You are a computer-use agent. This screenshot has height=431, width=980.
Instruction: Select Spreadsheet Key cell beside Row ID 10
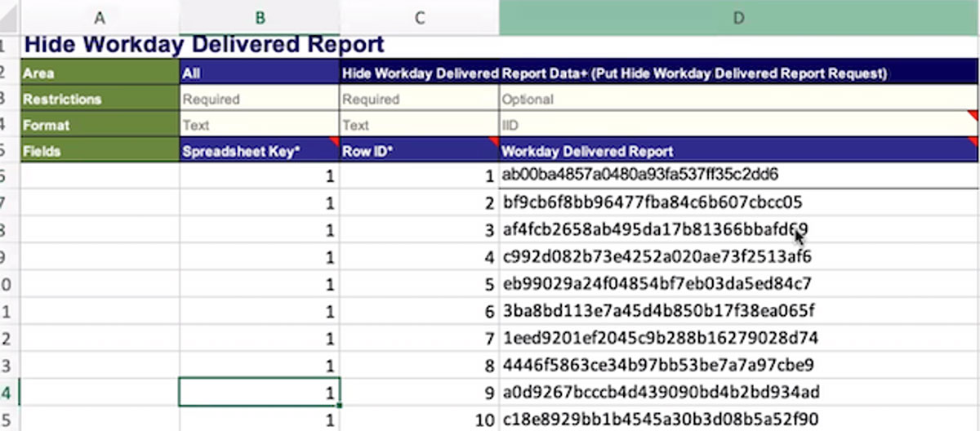(260, 420)
